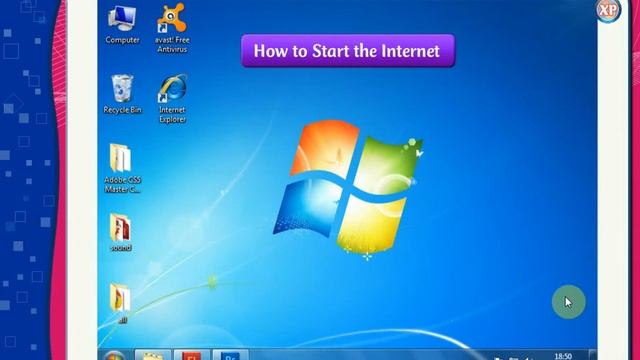Click the round XP logo badge
The height and width of the screenshot is (360, 640).
608,10
